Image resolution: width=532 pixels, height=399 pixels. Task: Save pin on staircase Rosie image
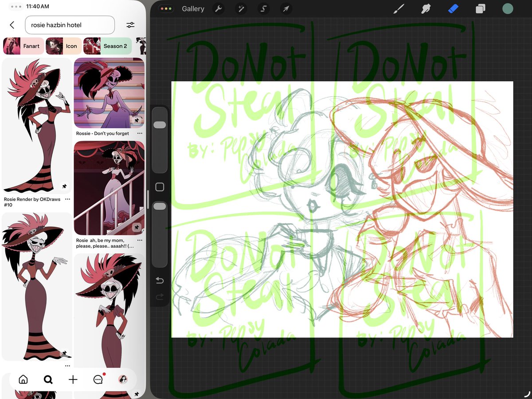point(137,227)
